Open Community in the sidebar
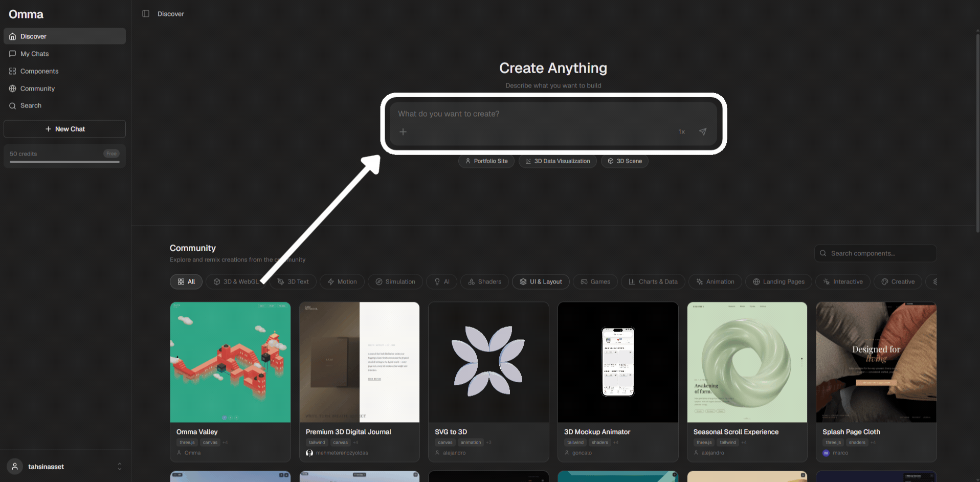The image size is (980, 482). [64, 89]
